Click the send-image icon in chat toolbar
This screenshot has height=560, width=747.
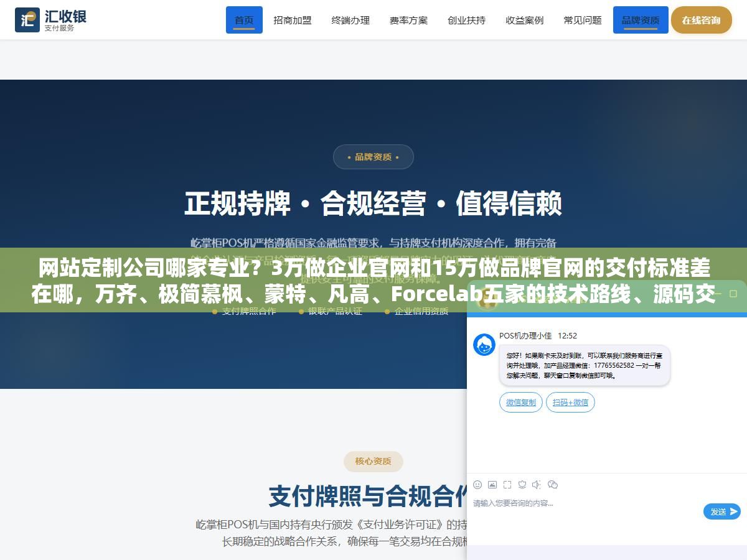(x=492, y=485)
